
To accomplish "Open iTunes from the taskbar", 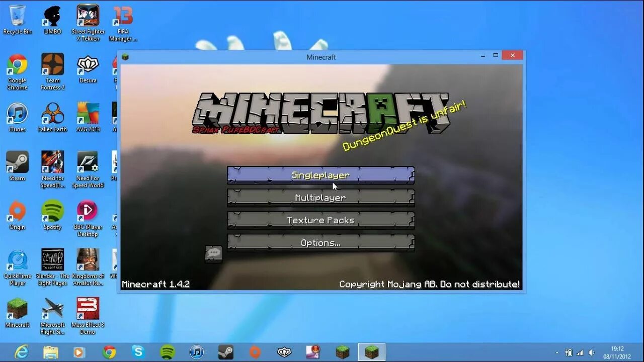I will click(x=197, y=352).
